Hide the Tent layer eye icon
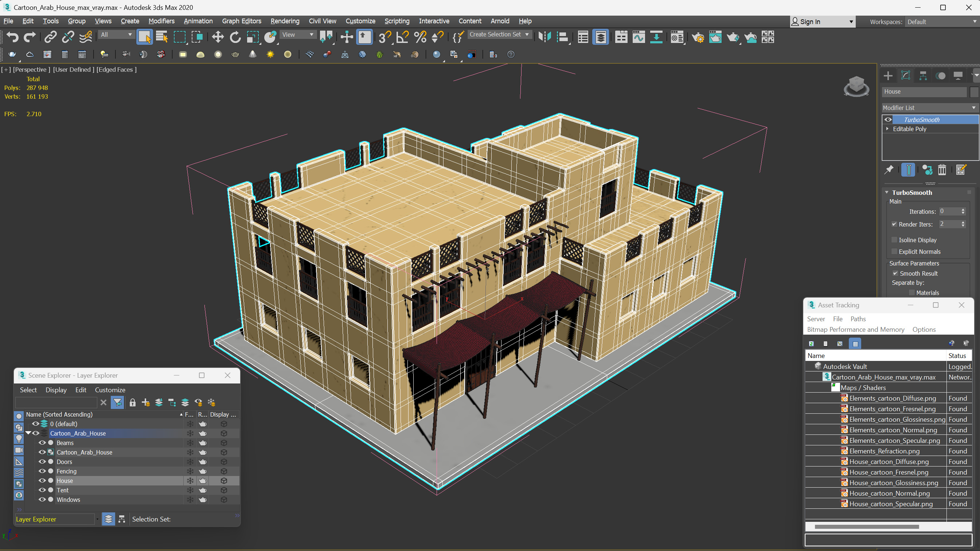Image resolution: width=980 pixels, height=551 pixels. 42,490
